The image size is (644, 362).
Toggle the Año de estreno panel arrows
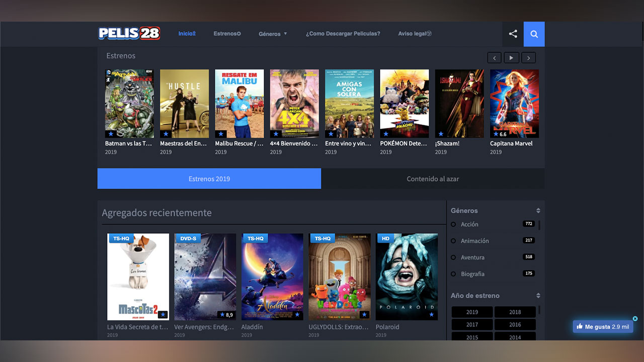click(x=538, y=296)
